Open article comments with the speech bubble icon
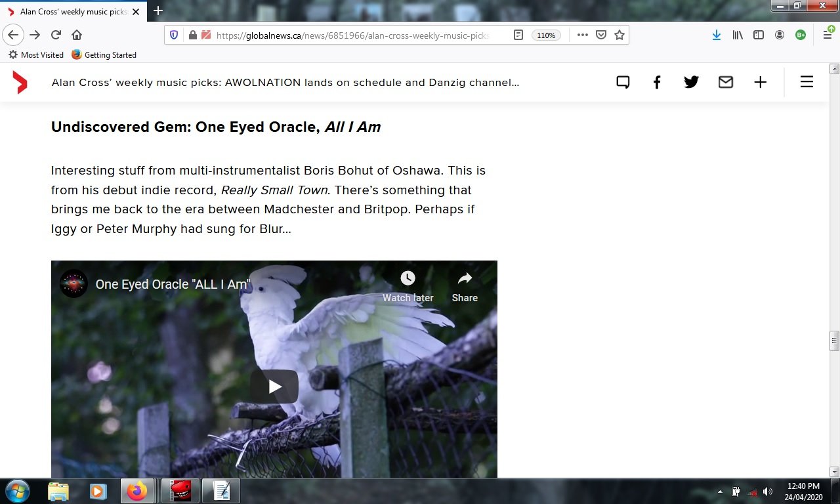840x504 pixels. (623, 82)
